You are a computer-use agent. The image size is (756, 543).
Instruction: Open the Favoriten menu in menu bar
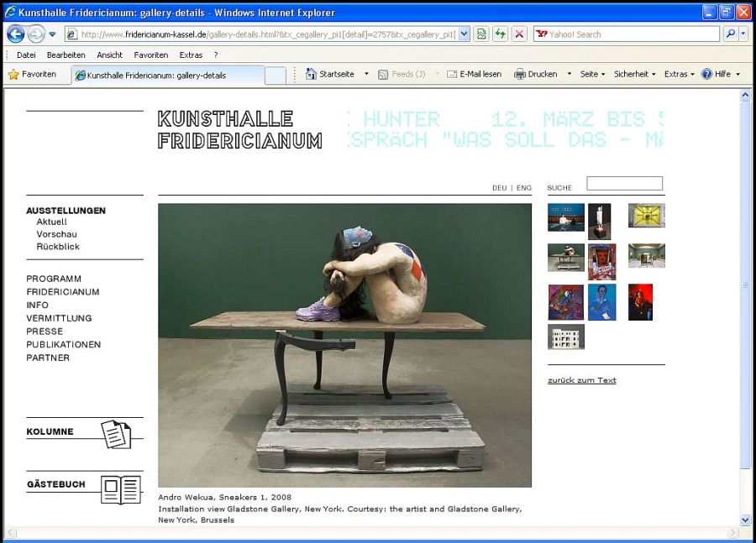tap(151, 55)
